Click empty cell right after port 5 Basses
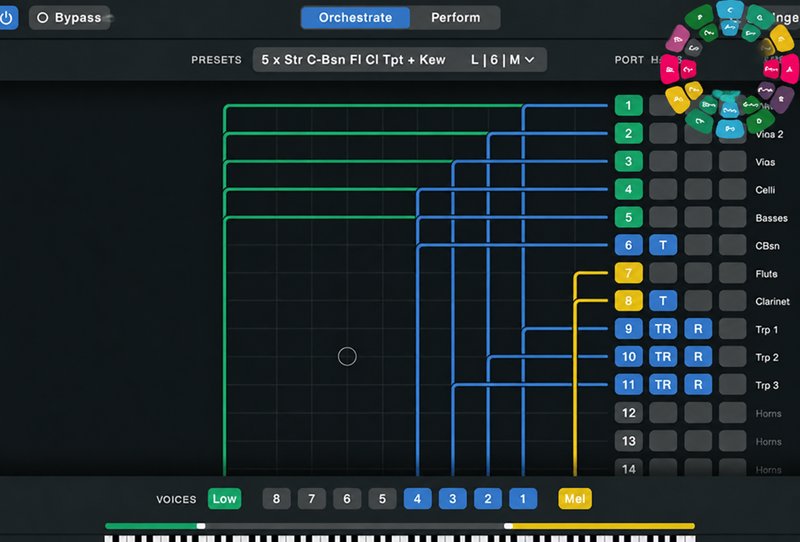Screen dimensions: 800x542 point(663,217)
